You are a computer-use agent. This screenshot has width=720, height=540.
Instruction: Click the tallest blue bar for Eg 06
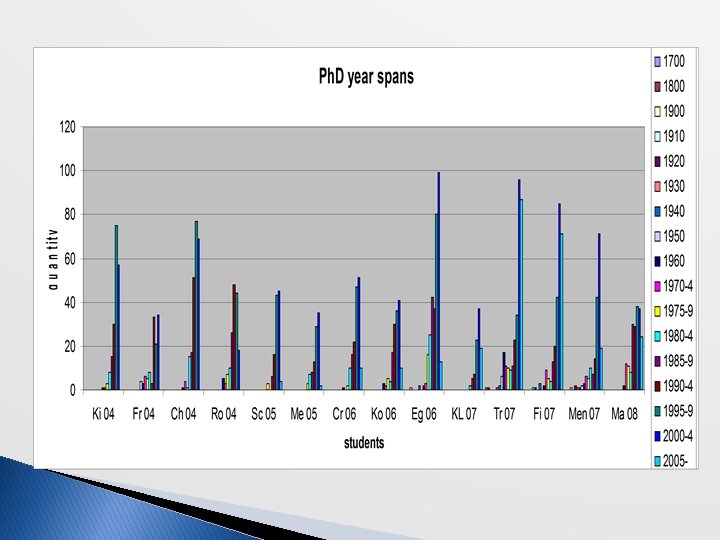439,281
